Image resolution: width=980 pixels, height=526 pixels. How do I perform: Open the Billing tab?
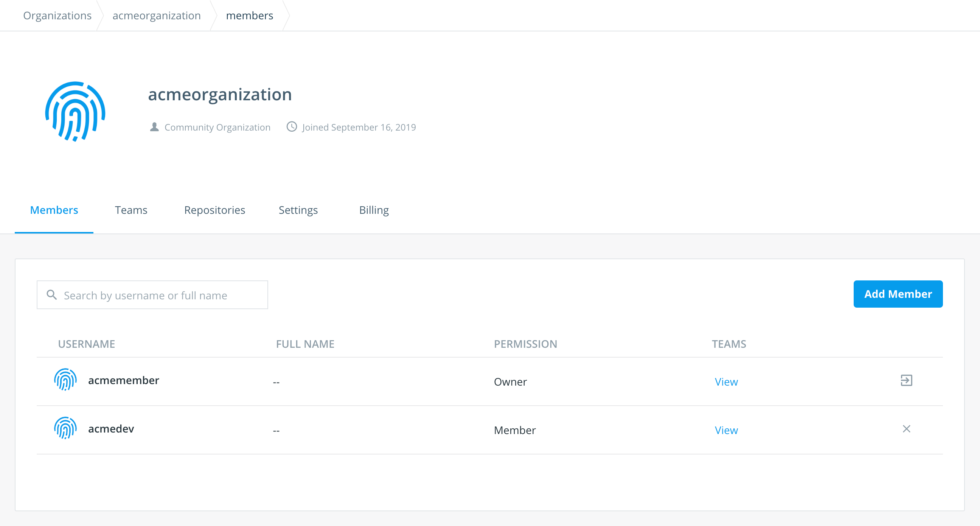(374, 210)
